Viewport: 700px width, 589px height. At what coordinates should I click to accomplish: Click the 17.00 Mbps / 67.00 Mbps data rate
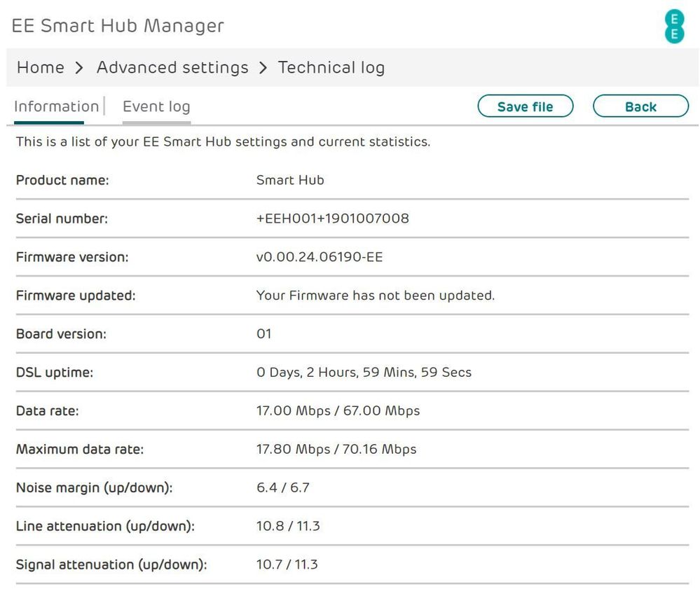tap(338, 411)
